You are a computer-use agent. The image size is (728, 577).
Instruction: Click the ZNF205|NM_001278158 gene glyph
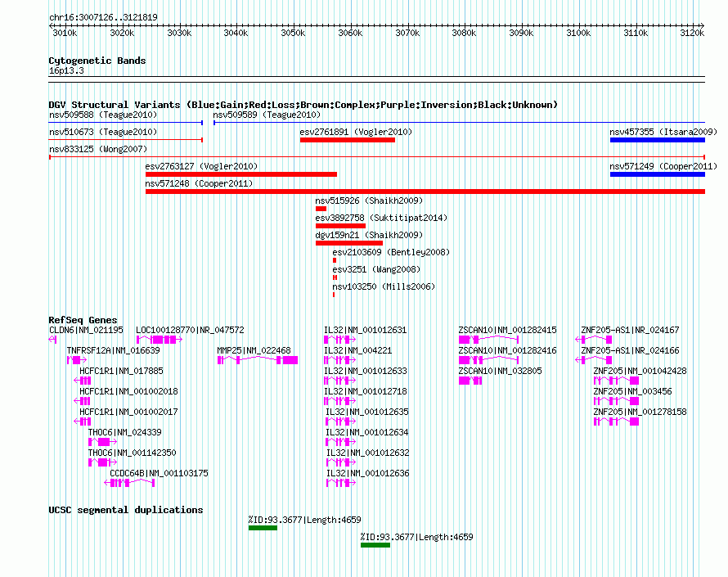pyautogui.click(x=617, y=421)
